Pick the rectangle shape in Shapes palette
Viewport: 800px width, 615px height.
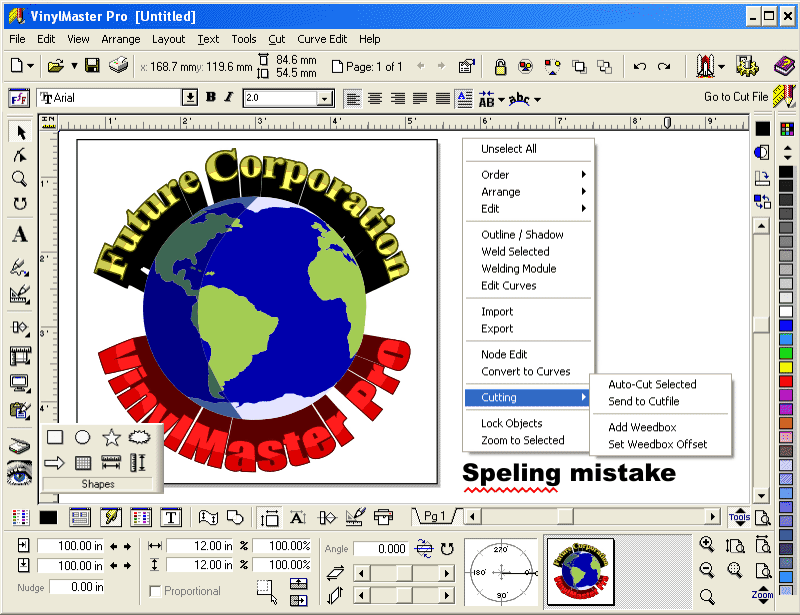(x=55, y=437)
